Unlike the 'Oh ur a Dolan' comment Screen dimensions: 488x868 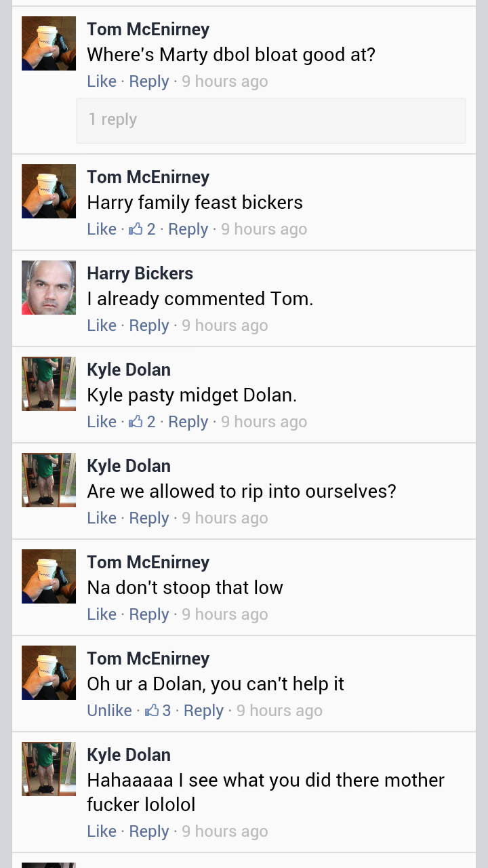pyautogui.click(x=109, y=711)
